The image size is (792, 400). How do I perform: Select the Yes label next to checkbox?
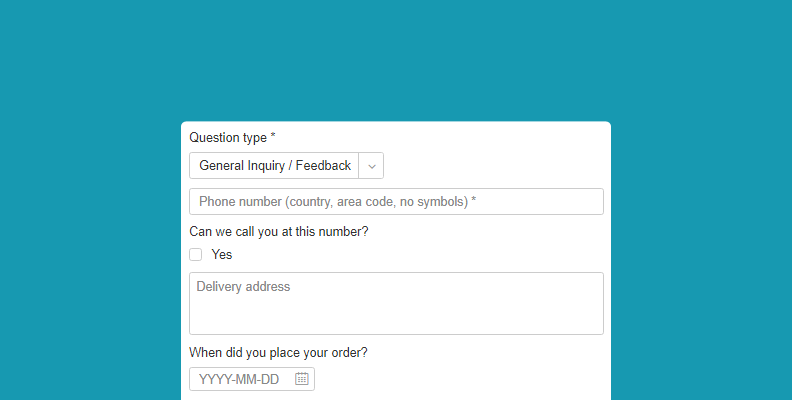point(222,255)
